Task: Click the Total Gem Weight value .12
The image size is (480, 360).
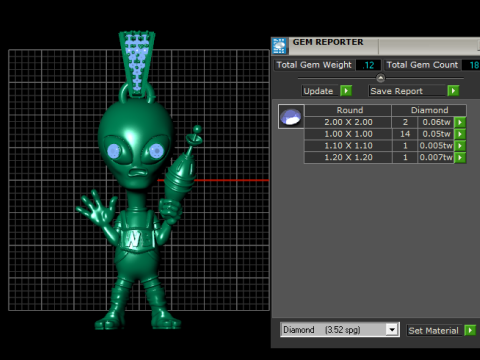Action: (x=368, y=65)
